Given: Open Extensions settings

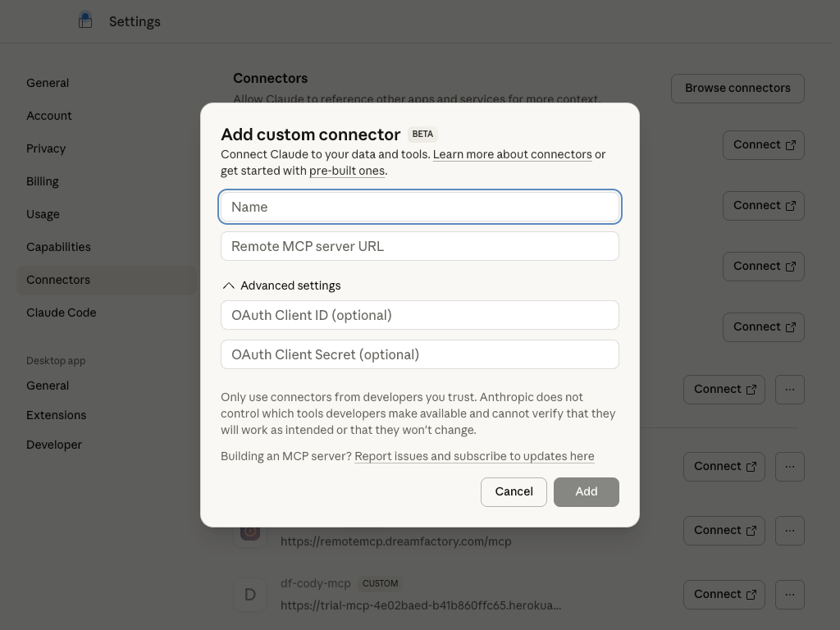Looking at the screenshot, I should 57,415.
